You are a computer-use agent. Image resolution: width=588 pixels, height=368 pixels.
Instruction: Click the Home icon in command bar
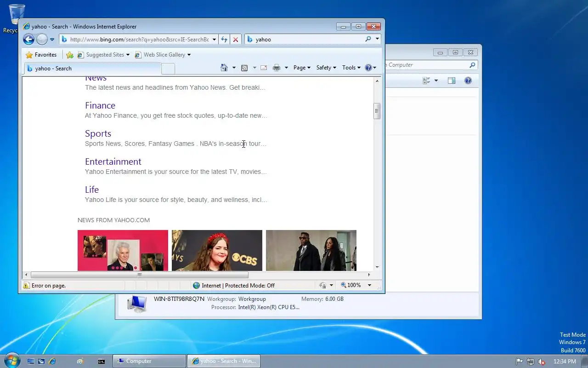[224, 68]
